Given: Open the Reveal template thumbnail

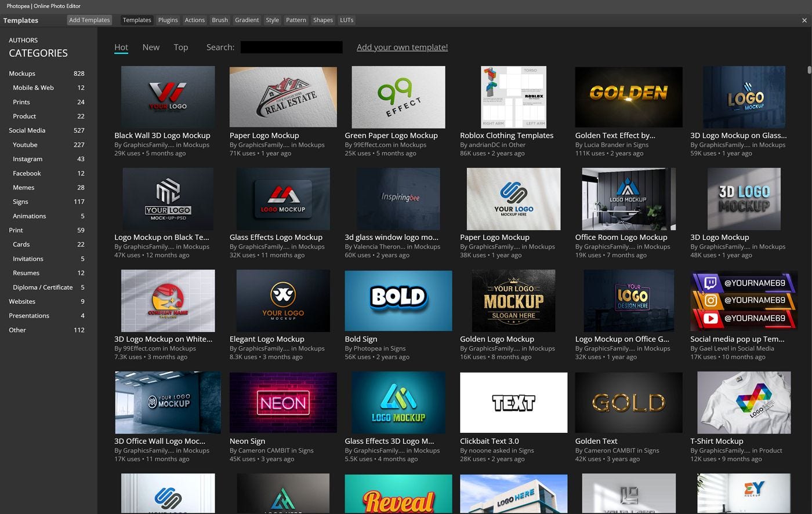Looking at the screenshot, I should click(398, 494).
